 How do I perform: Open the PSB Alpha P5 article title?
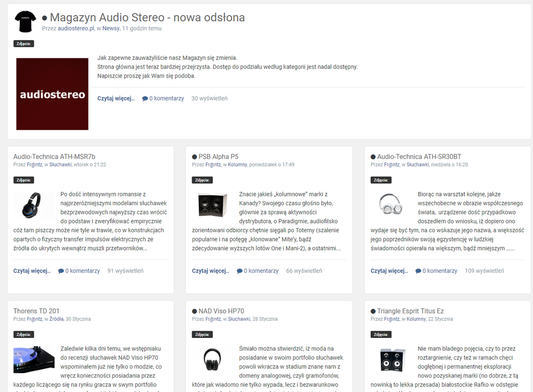pyautogui.click(x=218, y=157)
